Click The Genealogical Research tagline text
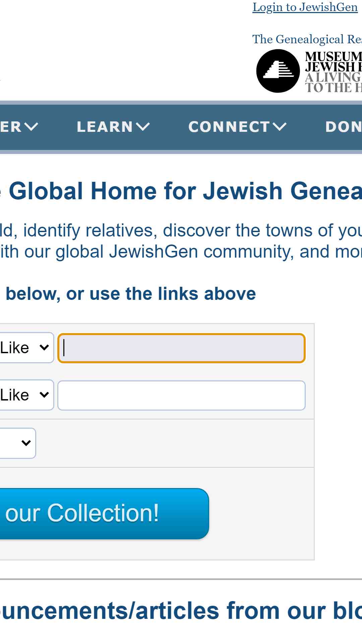This screenshot has height=644, width=362. pyautogui.click(x=307, y=39)
